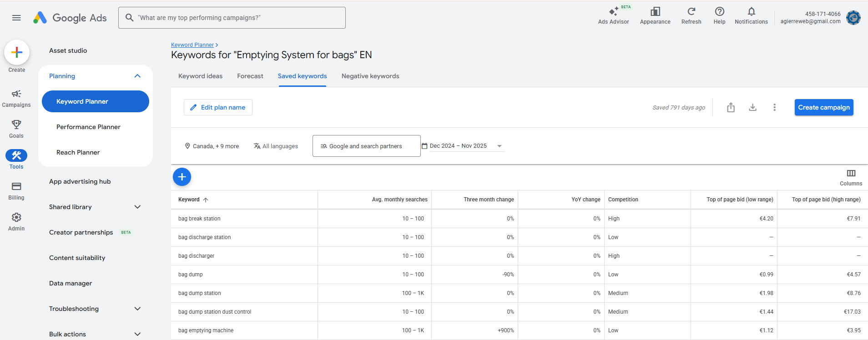Click the blue add keywords plus button

point(182,177)
